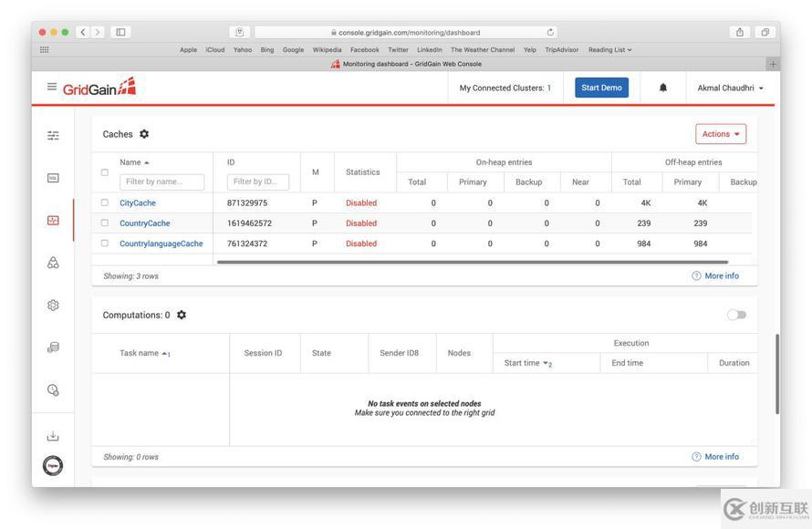Go forward in Safari history

click(x=98, y=32)
